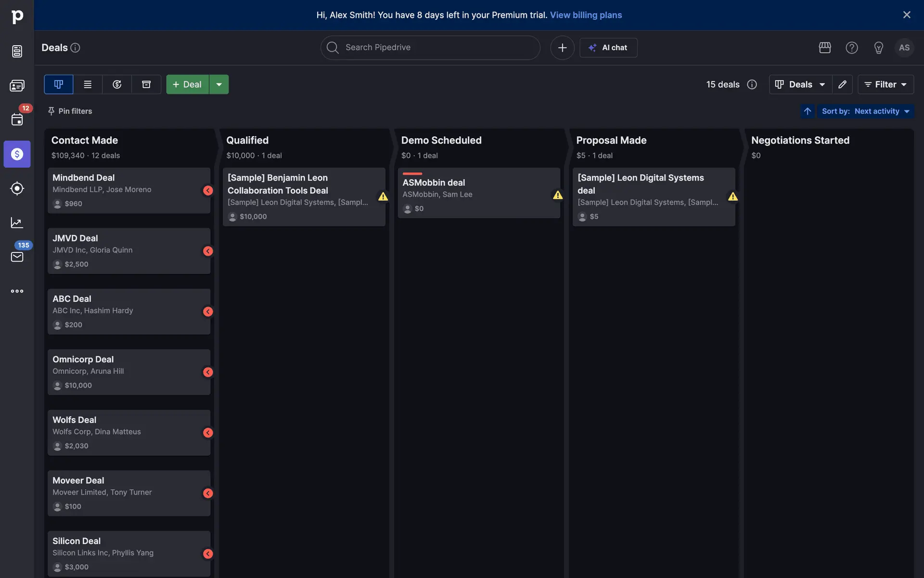Open the Sort by Next activity menu

865,111
